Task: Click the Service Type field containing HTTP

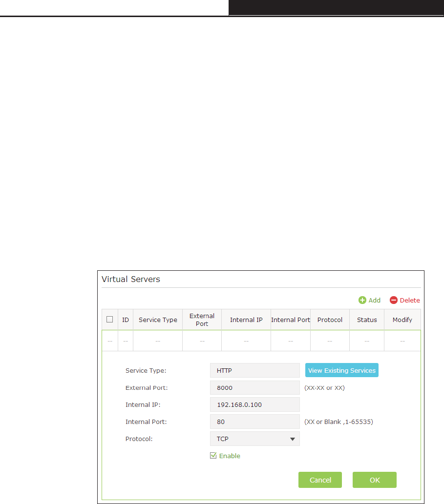Action: (255, 370)
